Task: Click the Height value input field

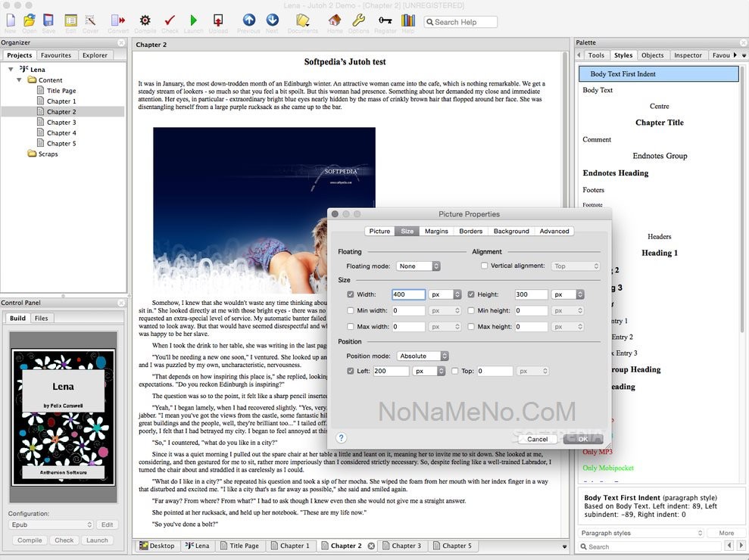Action: pos(531,294)
